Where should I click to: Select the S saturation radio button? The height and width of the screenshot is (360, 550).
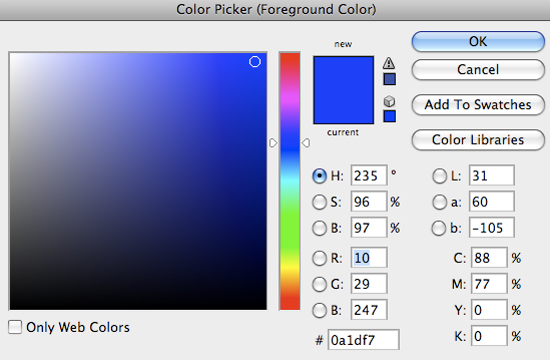pos(319,202)
